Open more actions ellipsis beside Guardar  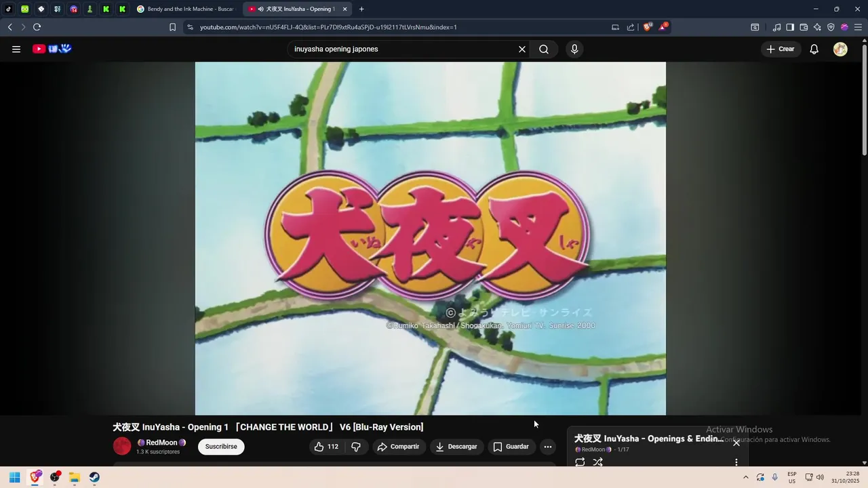pyautogui.click(x=548, y=447)
